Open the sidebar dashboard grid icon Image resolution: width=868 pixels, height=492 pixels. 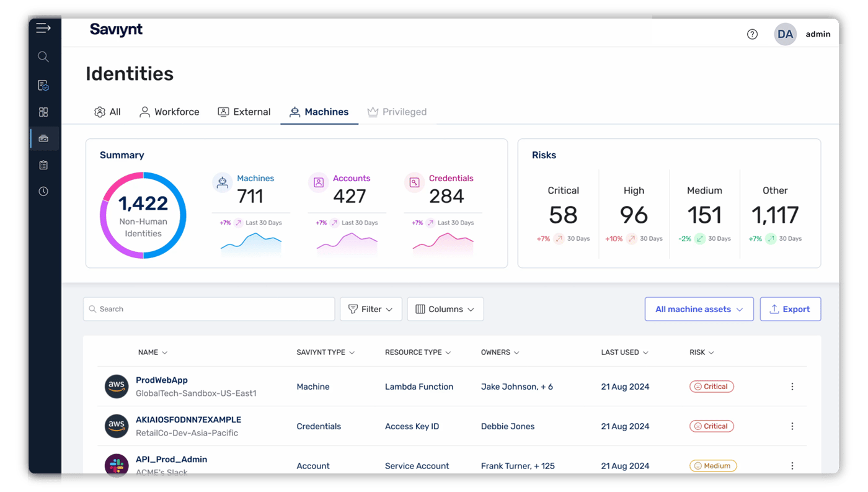point(43,112)
